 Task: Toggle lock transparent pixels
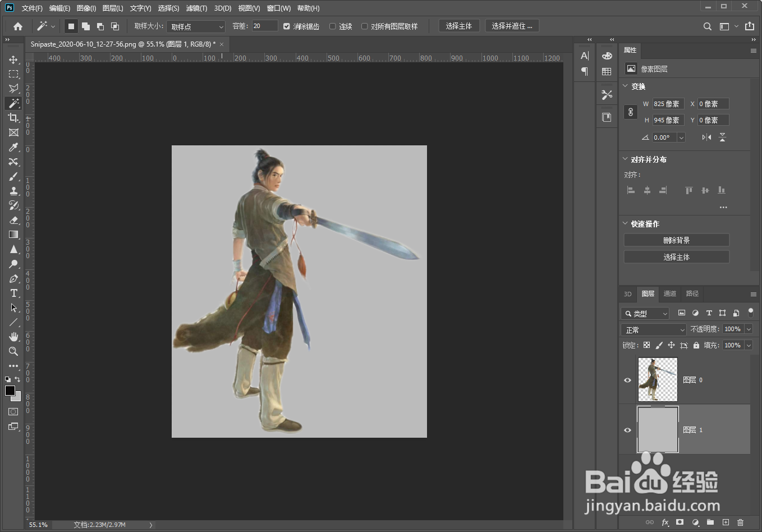(x=646, y=345)
